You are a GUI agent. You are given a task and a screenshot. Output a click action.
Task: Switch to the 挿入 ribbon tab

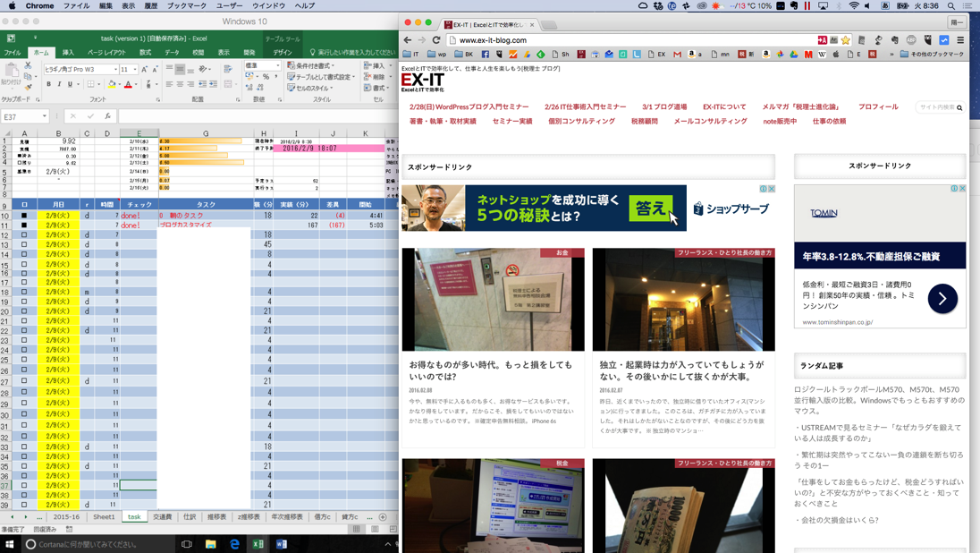tap(67, 53)
